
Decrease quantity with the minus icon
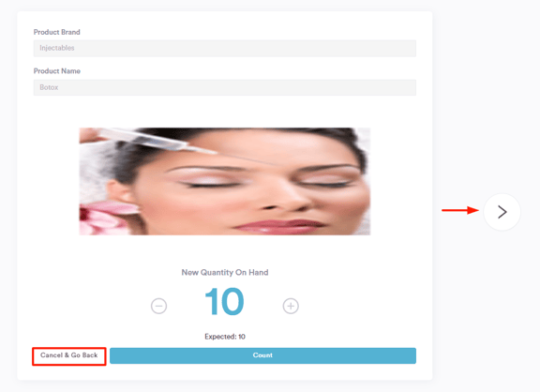click(158, 306)
